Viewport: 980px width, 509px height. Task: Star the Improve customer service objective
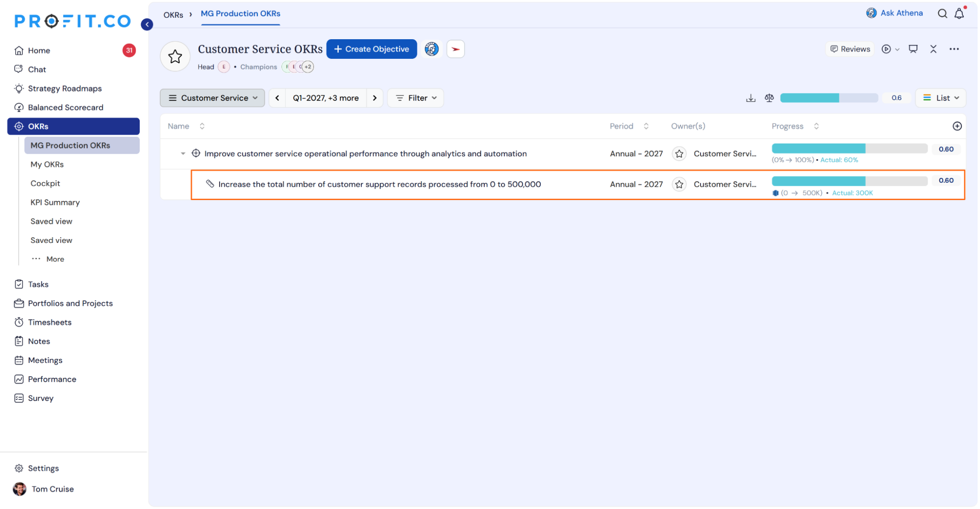[x=678, y=154]
